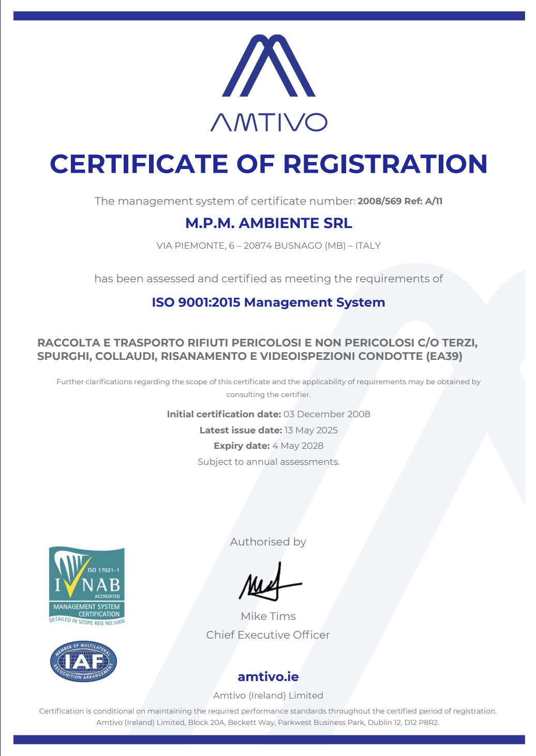Click the Via Piemonte Busnago address line
Image resolution: width=536 pixels, height=756 pixels.
pyautogui.click(x=269, y=246)
